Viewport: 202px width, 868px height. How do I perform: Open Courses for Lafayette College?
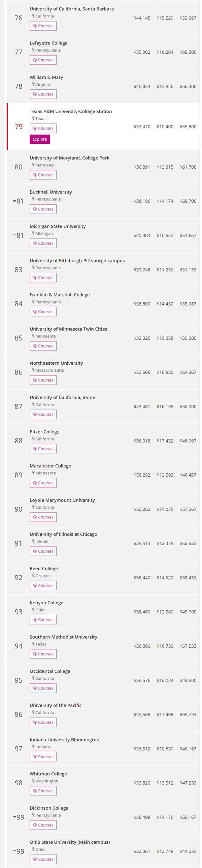[x=43, y=60]
